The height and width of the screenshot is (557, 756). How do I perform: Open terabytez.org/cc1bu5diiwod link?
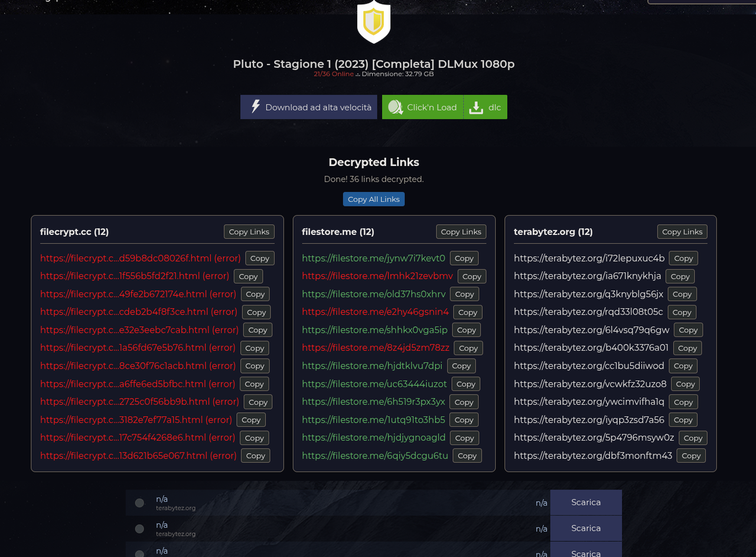(x=589, y=366)
